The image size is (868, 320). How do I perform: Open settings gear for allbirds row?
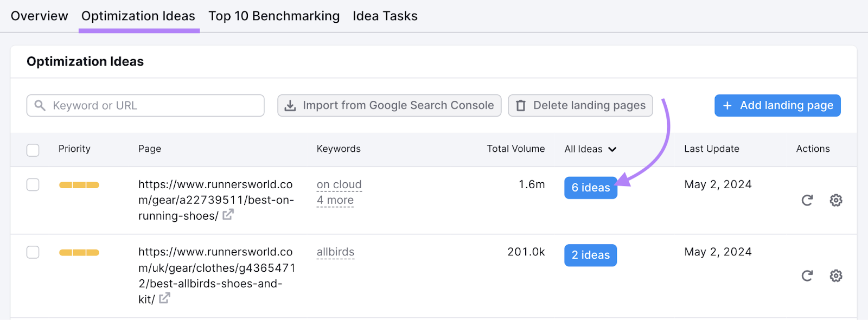836,276
